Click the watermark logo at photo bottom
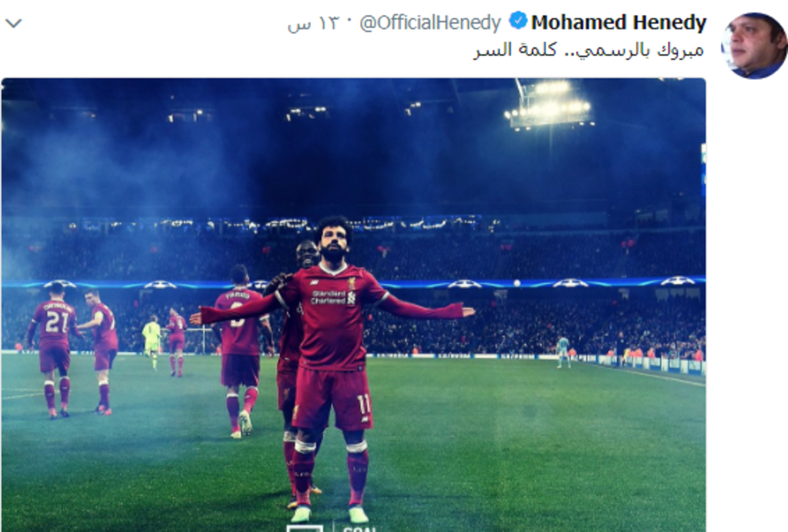This screenshot has height=532, width=788. click(x=332, y=527)
